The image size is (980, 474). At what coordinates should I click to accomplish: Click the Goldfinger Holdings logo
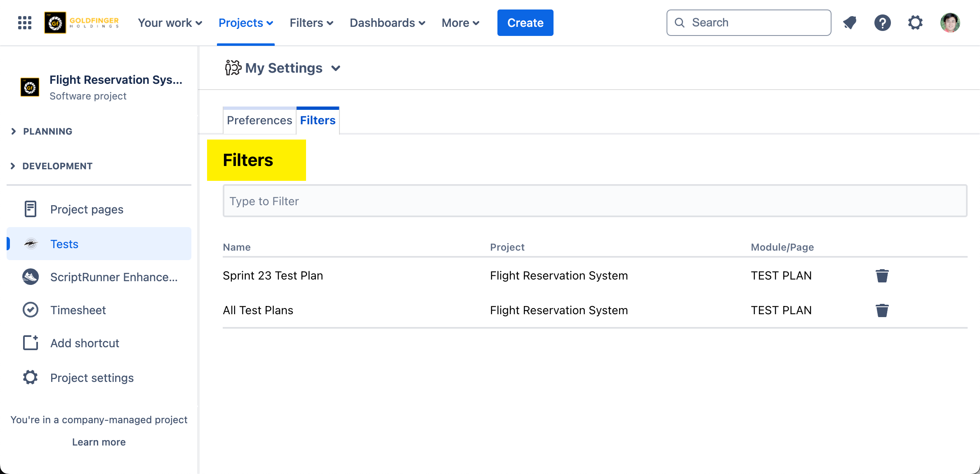(x=82, y=23)
